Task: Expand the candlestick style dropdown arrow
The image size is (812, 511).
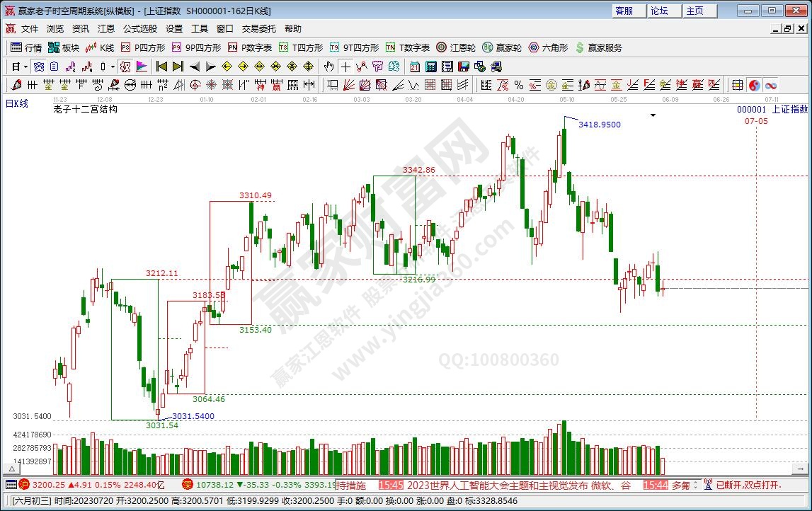Action: click(x=113, y=67)
